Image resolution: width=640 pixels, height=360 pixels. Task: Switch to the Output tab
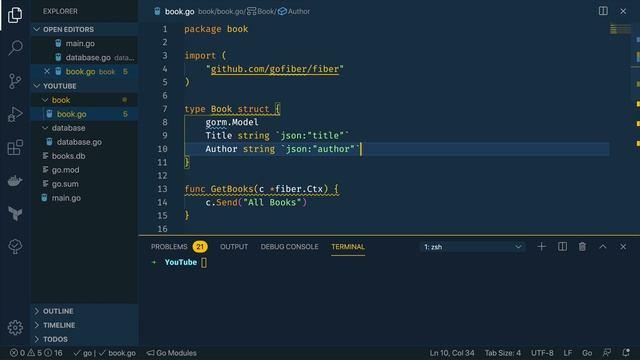(234, 247)
